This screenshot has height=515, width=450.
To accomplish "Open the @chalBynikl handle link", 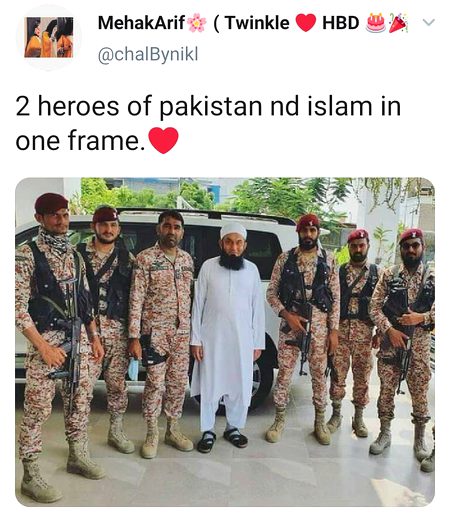I will click(148, 54).
